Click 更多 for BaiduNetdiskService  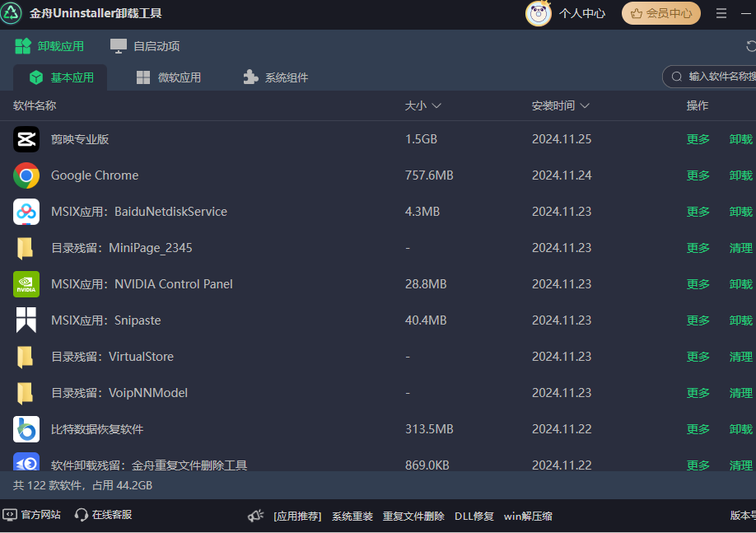[698, 212]
